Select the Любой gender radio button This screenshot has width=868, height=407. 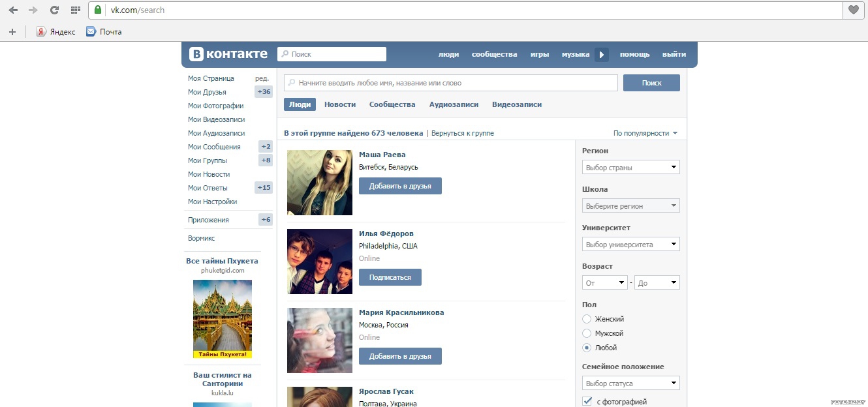tap(587, 348)
